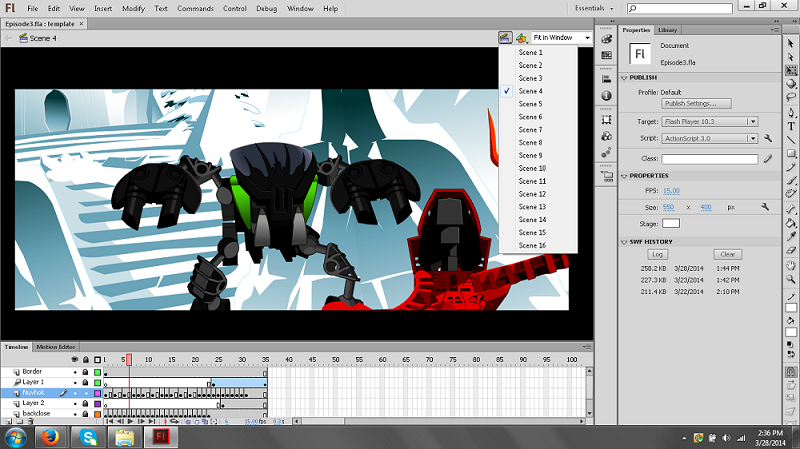Select the Text tool
The width and height of the screenshot is (800, 449).
[x=791, y=126]
